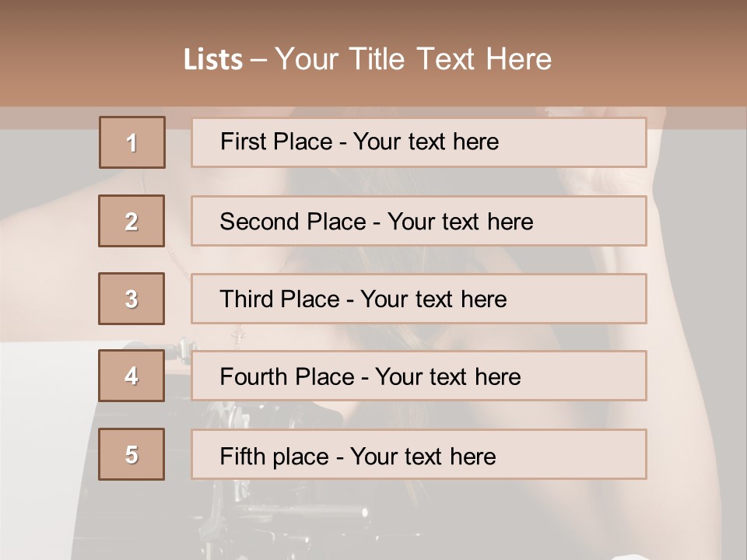This screenshot has width=747, height=560.
Task: Click the dash in the slide title
Action: tap(258, 61)
